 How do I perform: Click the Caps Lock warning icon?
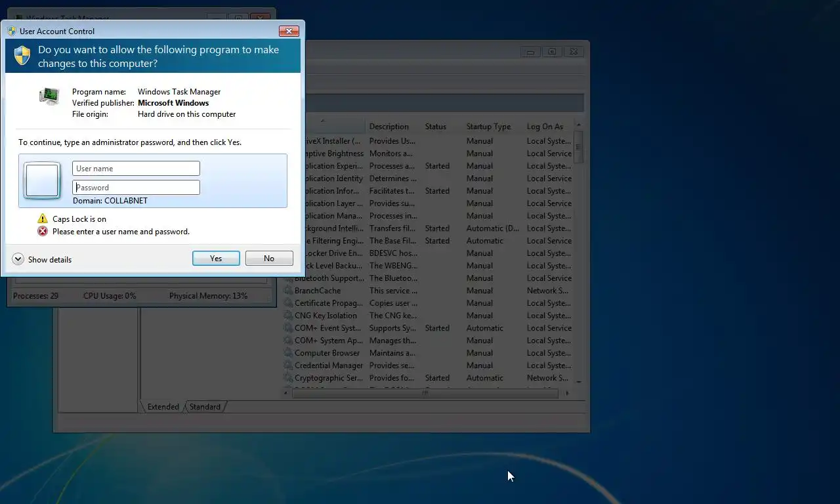point(43,219)
